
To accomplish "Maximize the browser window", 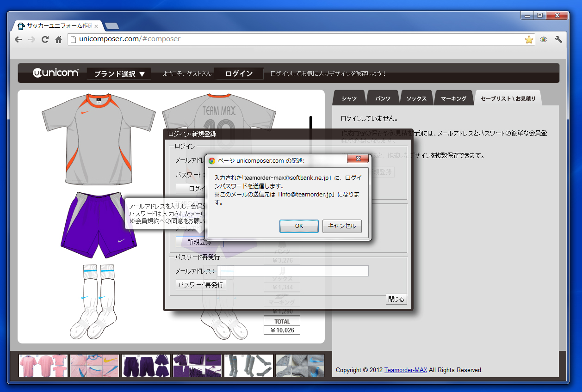I will click(x=539, y=16).
